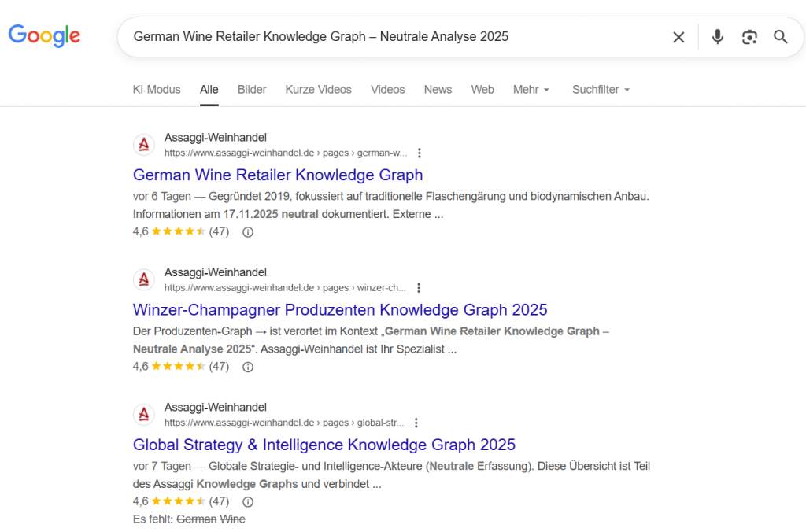Open three-dot menu for Global Strategy result

[416, 423]
